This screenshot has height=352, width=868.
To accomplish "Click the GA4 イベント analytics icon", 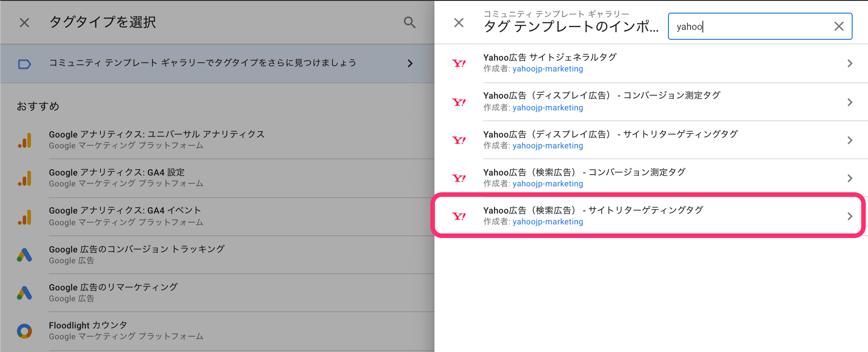I will pyautogui.click(x=24, y=217).
